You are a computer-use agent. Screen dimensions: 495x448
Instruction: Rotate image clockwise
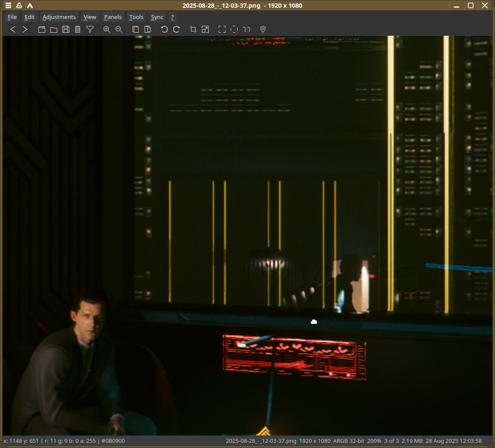coord(176,29)
